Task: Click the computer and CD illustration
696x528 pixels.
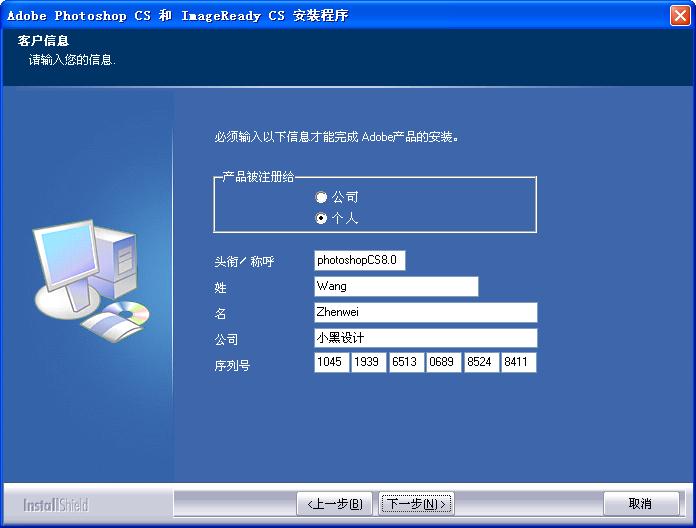Action: point(90,280)
